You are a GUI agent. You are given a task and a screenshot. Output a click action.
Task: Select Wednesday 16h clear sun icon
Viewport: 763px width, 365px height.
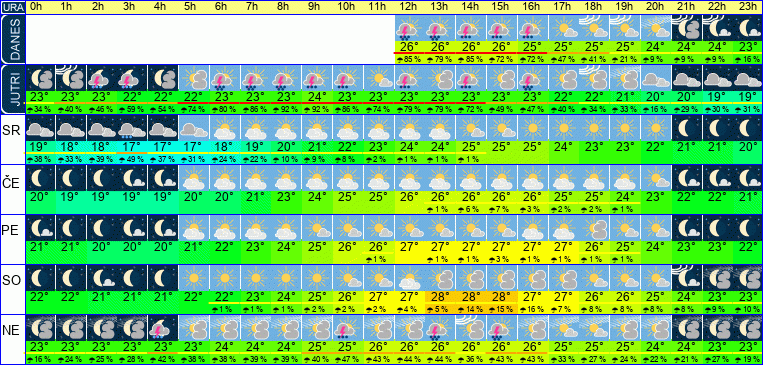click(532, 128)
